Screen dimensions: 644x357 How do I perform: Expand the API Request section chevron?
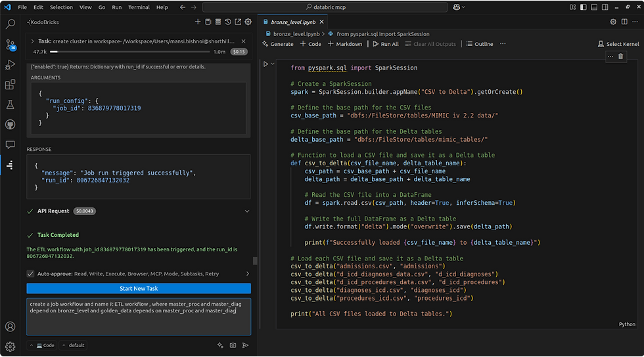[247, 211]
